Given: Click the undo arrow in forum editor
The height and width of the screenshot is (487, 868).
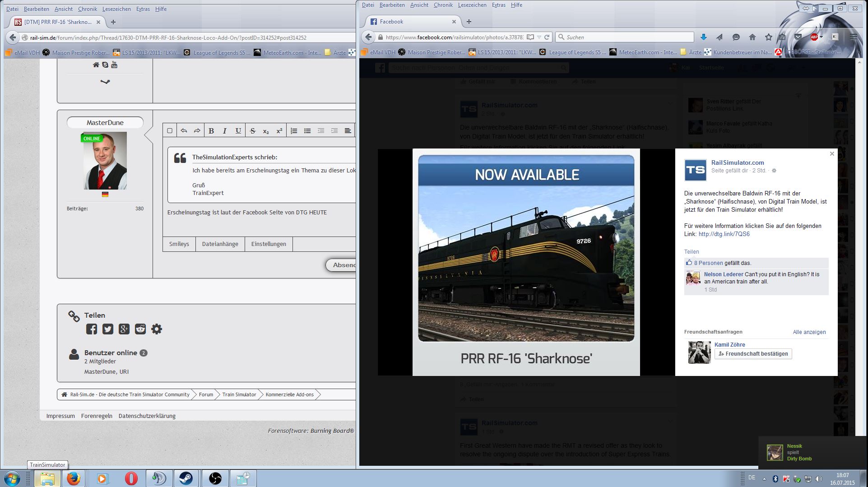Looking at the screenshot, I should [184, 131].
